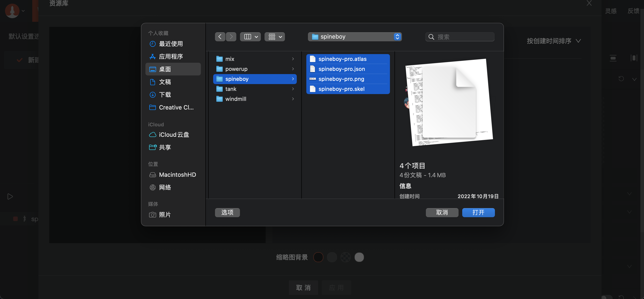
Task: Select the spineboy-pro.json file
Action: point(342,69)
